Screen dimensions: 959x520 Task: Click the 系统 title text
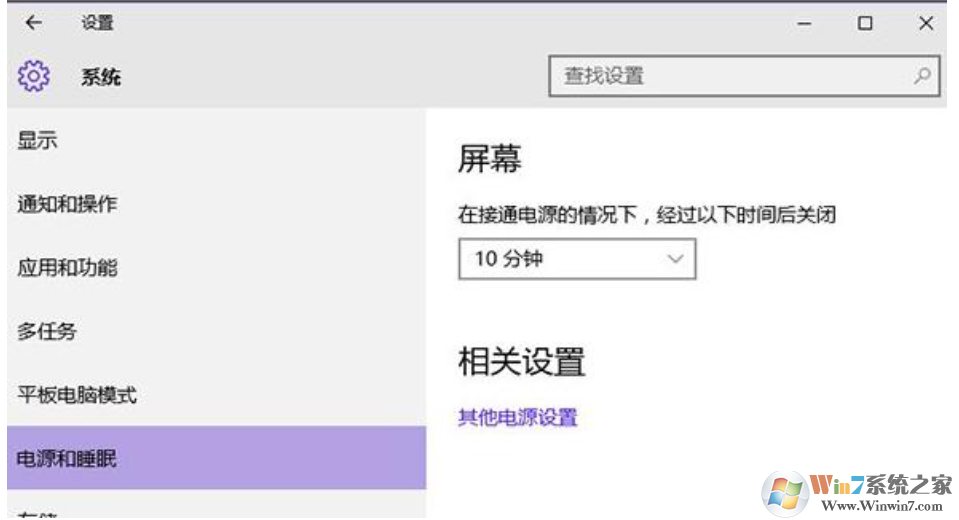pos(101,77)
